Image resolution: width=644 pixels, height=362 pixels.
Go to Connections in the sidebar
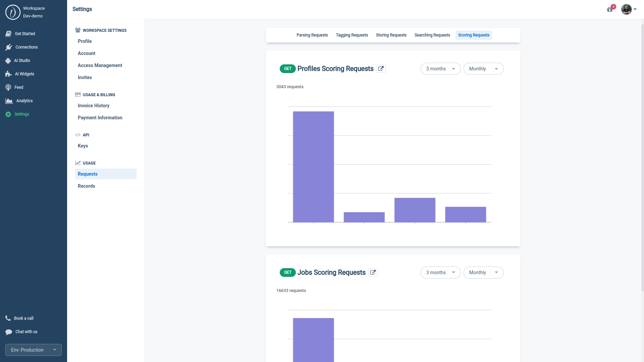point(26,47)
